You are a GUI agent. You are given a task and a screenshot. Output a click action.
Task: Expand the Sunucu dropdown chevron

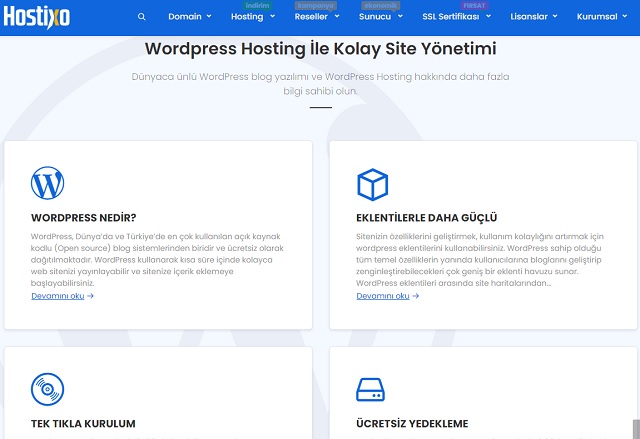(x=400, y=16)
